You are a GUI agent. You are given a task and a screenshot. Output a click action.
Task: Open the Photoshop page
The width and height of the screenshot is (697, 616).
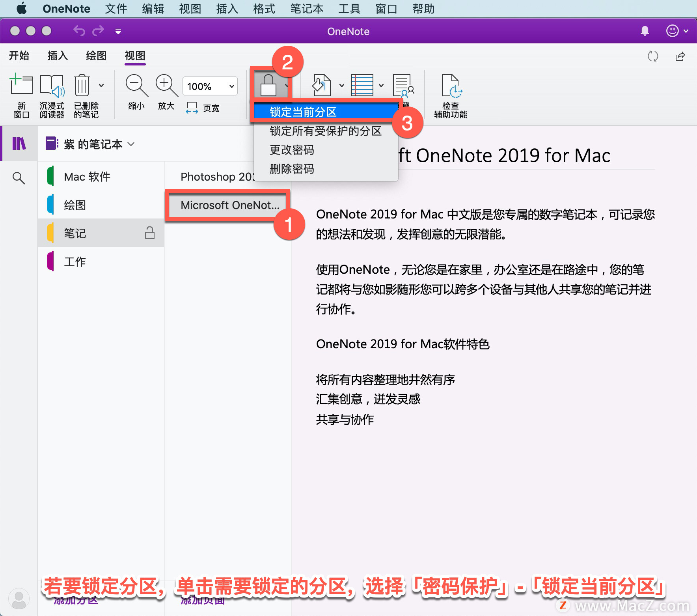coord(217,176)
